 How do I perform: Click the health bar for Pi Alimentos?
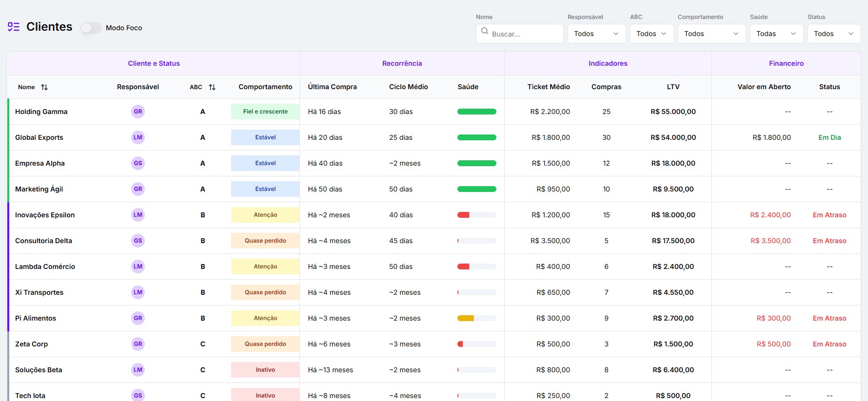pyautogui.click(x=476, y=318)
